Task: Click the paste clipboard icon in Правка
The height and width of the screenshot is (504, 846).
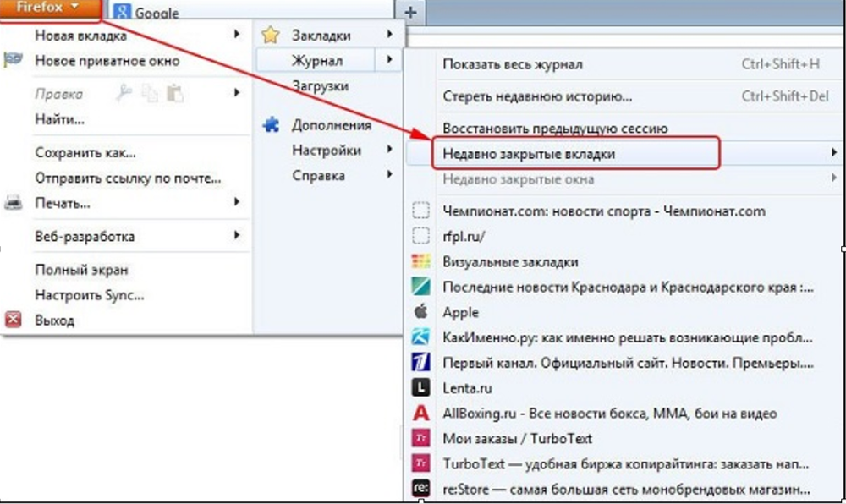Action: (174, 93)
